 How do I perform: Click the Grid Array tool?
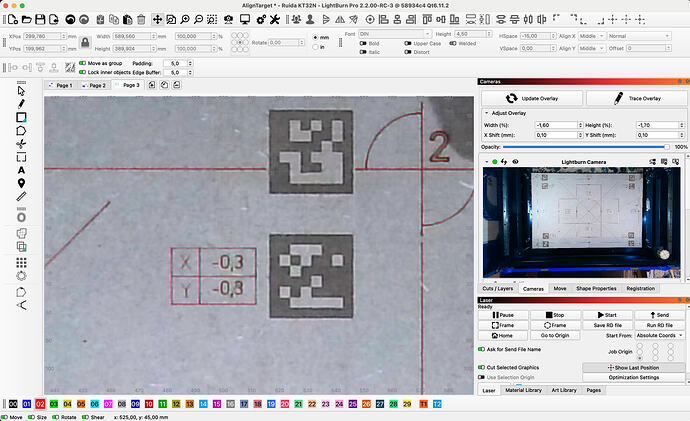(21, 263)
